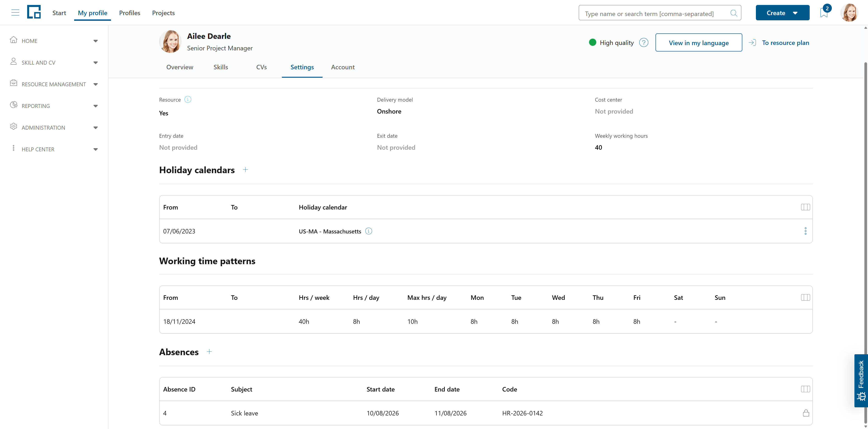Image resolution: width=868 pixels, height=429 pixels.
Task: Click the High quality help question icon
Action: tap(644, 43)
